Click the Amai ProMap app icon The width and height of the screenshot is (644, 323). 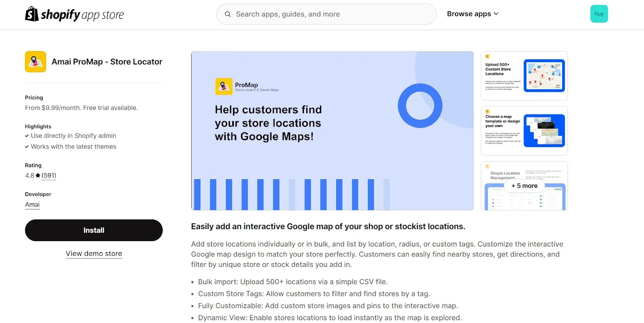tap(35, 62)
